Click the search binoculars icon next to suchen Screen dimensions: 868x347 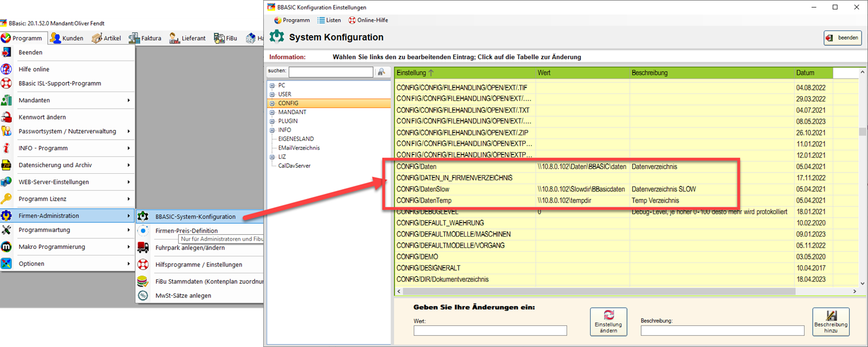[x=381, y=72]
